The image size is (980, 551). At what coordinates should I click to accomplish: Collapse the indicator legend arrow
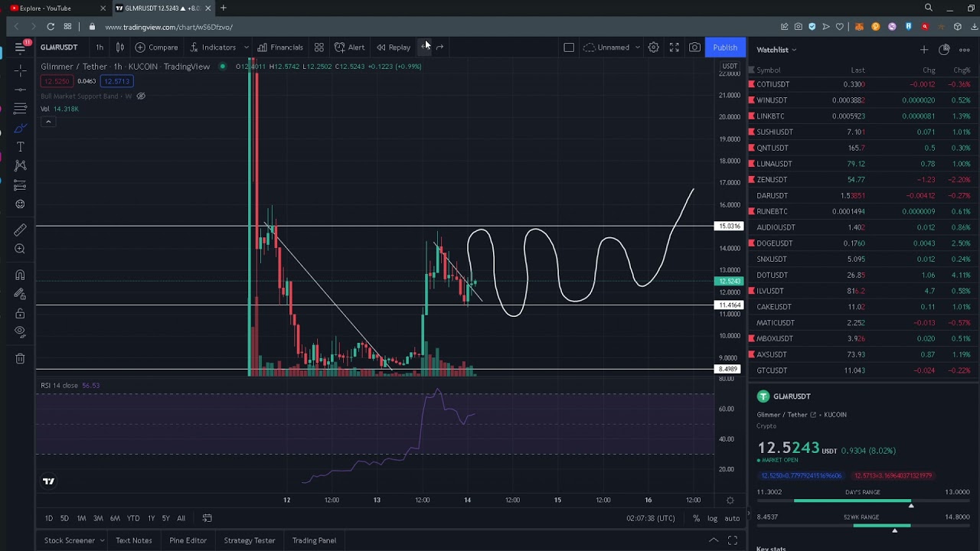47,122
